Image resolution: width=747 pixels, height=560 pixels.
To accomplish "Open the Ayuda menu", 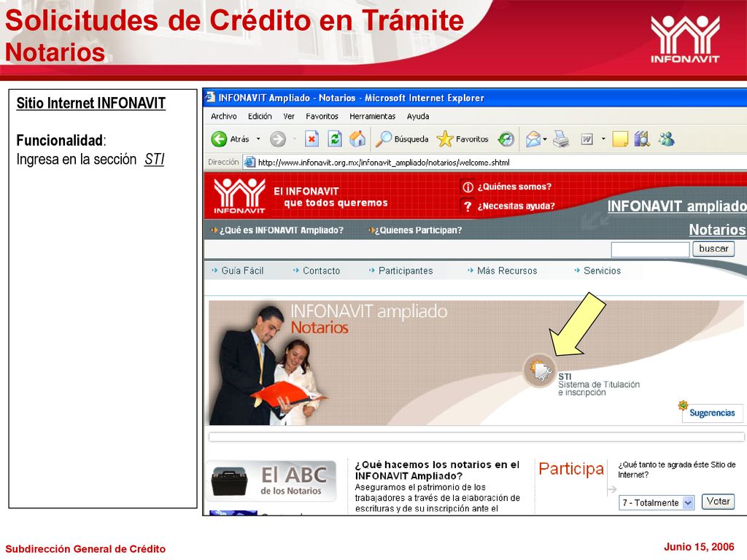I will tap(418, 116).
